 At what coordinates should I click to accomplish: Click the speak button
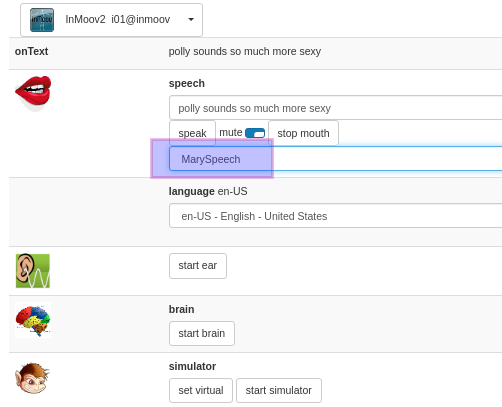(192, 133)
